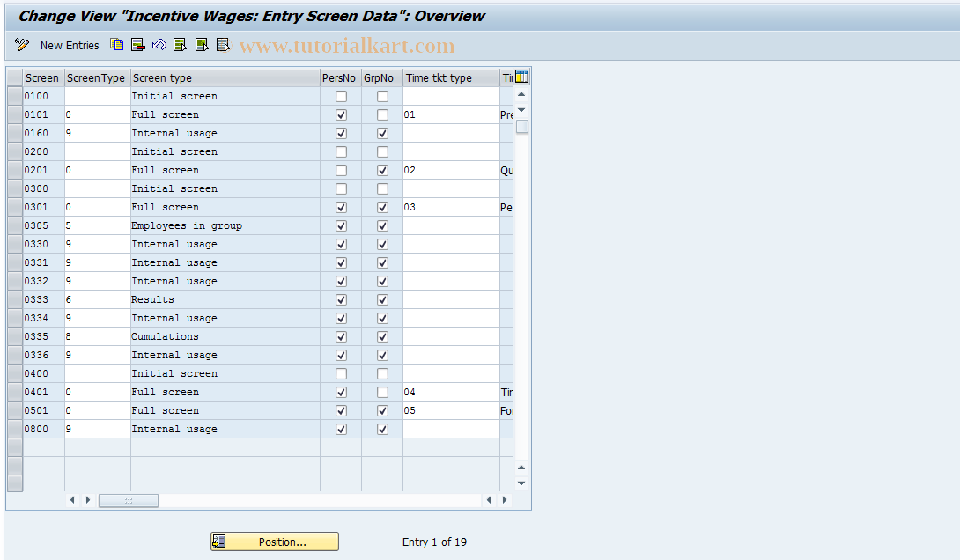Uncheck GrpNo checkbox for screen 0201
Screen dimensions: 960x560
(382, 170)
